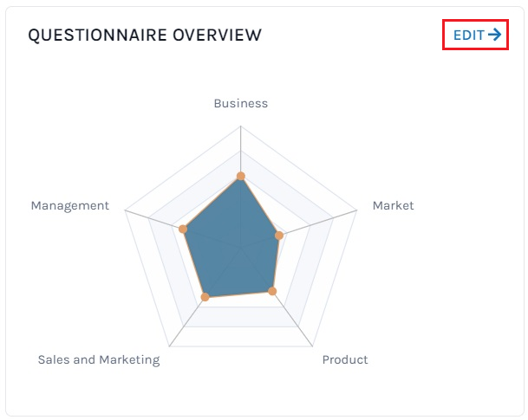Click the outer vertex of Sales and Marketing axis
Viewport: 528px width, 420px height.
pos(169,346)
